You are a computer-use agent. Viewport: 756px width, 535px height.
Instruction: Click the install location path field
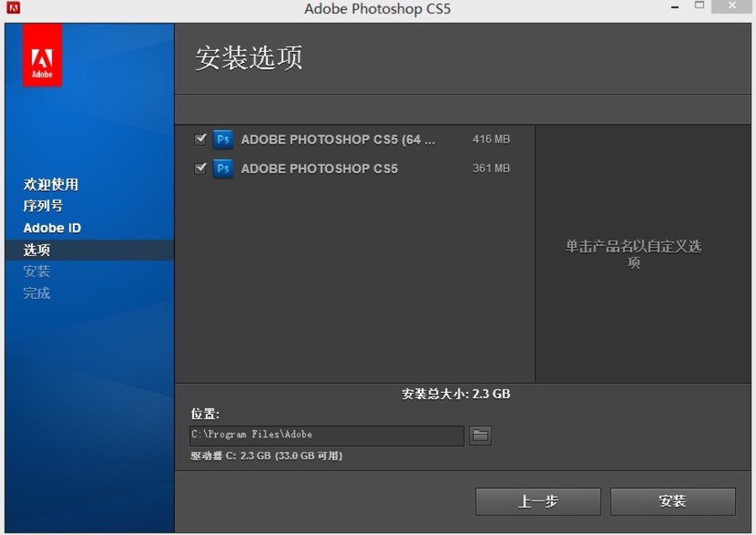tap(326, 435)
